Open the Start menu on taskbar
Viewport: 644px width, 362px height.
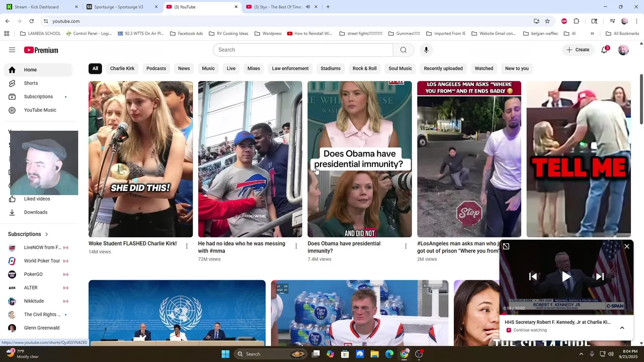tap(225, 354)
